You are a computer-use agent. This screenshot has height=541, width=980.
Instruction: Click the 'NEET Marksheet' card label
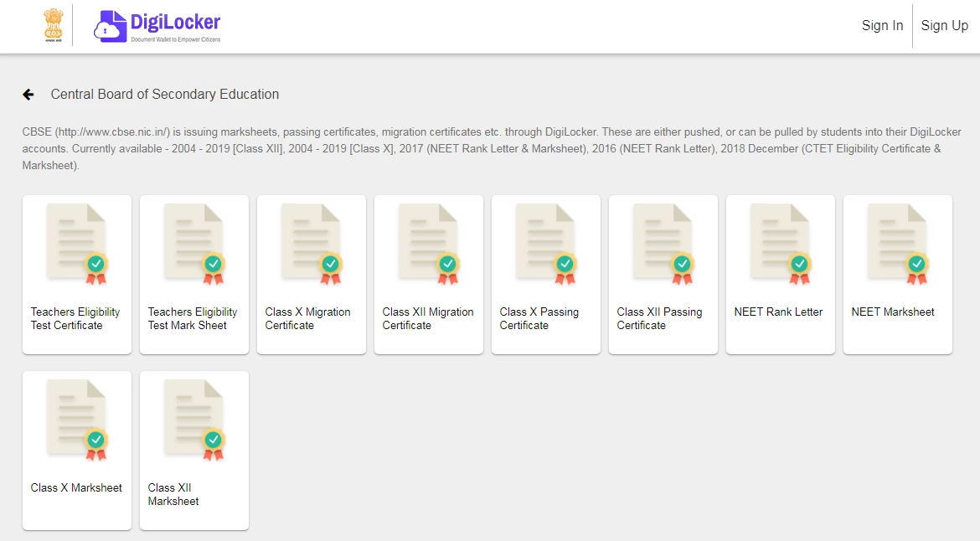(893, 312)
